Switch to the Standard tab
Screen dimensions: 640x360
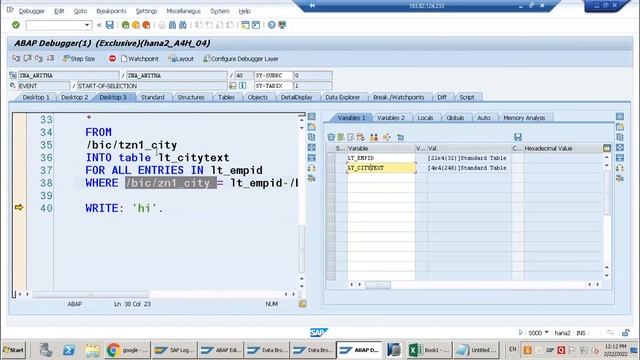click(x=153, y=97)
